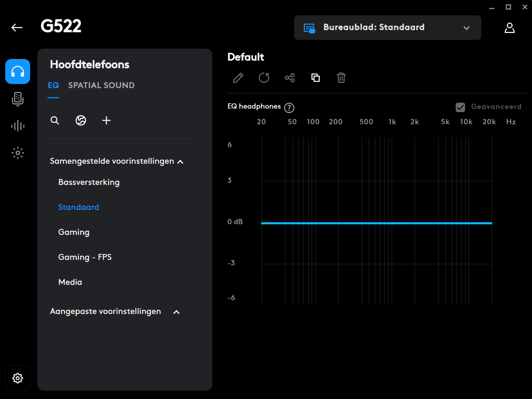Select the Gaming - FPS preset
Screen dimensions: 532x399
pos(85,257)
